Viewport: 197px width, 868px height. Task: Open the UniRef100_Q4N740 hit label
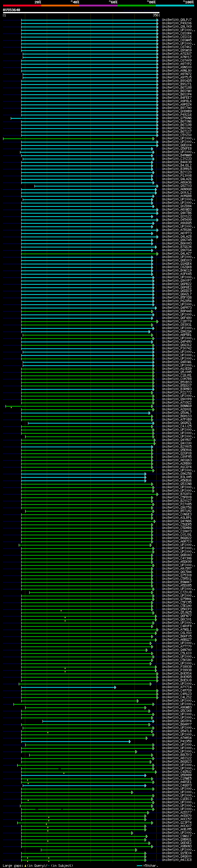tap(177, 650)
